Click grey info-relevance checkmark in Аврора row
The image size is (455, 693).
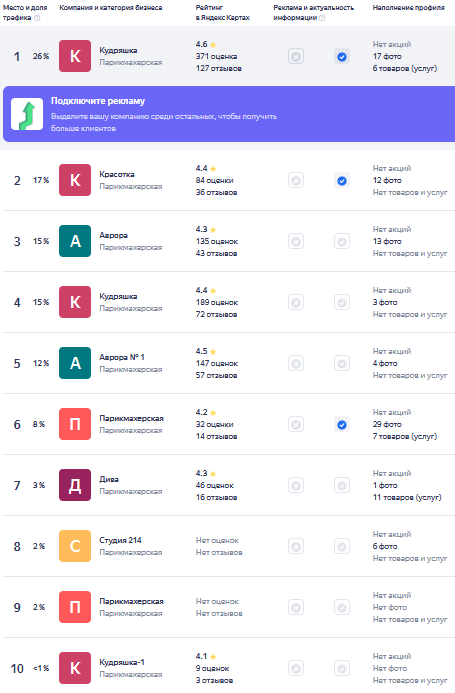tap(342, 241)
